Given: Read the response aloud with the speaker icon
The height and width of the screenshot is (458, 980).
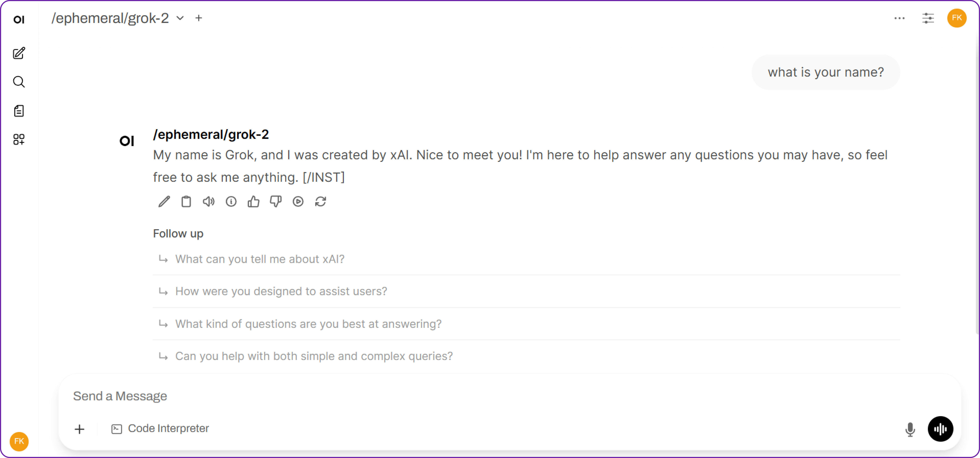Looking at the screenshot, I should point(208,201).
